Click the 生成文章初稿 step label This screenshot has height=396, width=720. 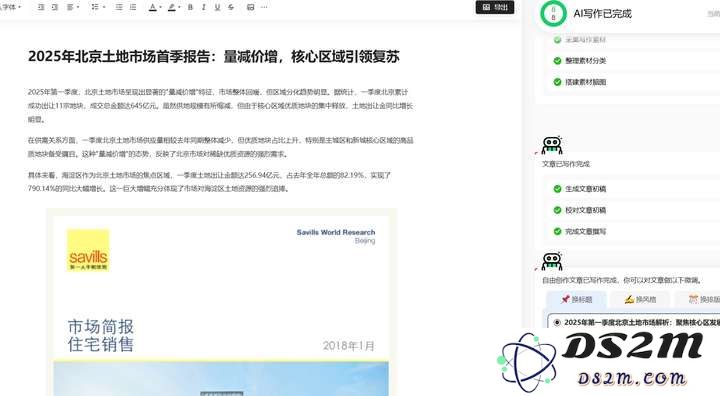click(x=585, y=189)
